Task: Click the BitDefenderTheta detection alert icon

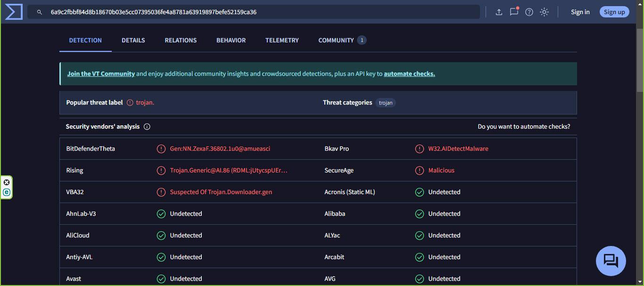Action: [161, 149]
